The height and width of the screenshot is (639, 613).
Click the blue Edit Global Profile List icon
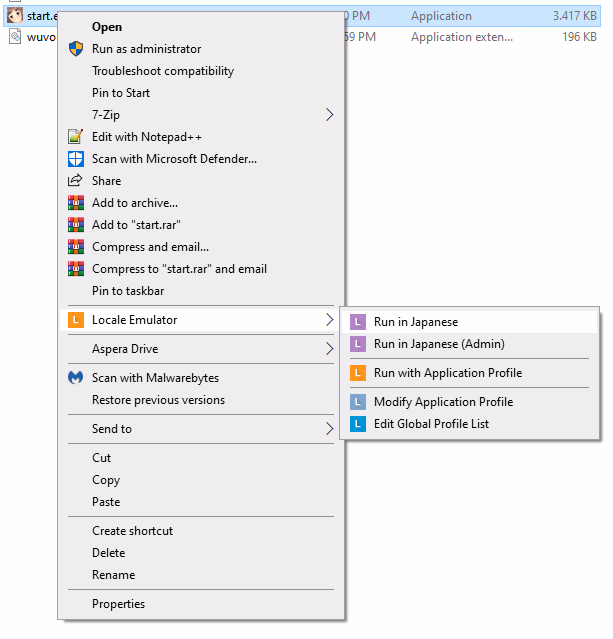tap(358, 424)
